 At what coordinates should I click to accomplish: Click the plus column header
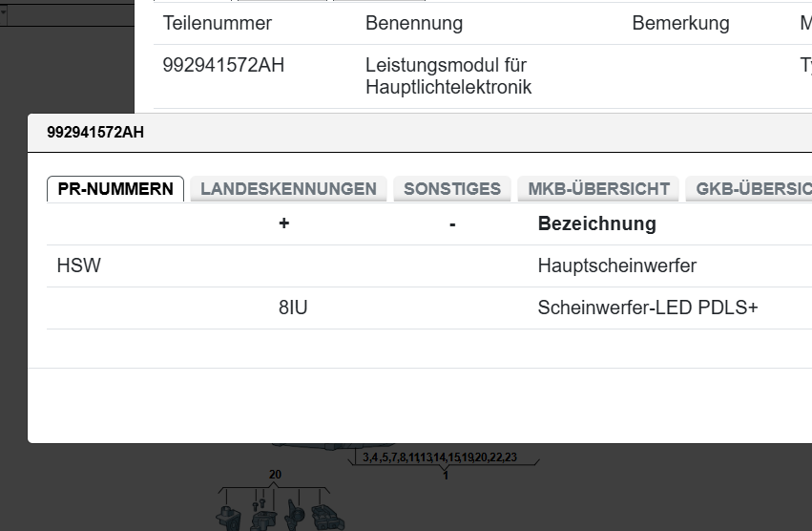(283, 224)
